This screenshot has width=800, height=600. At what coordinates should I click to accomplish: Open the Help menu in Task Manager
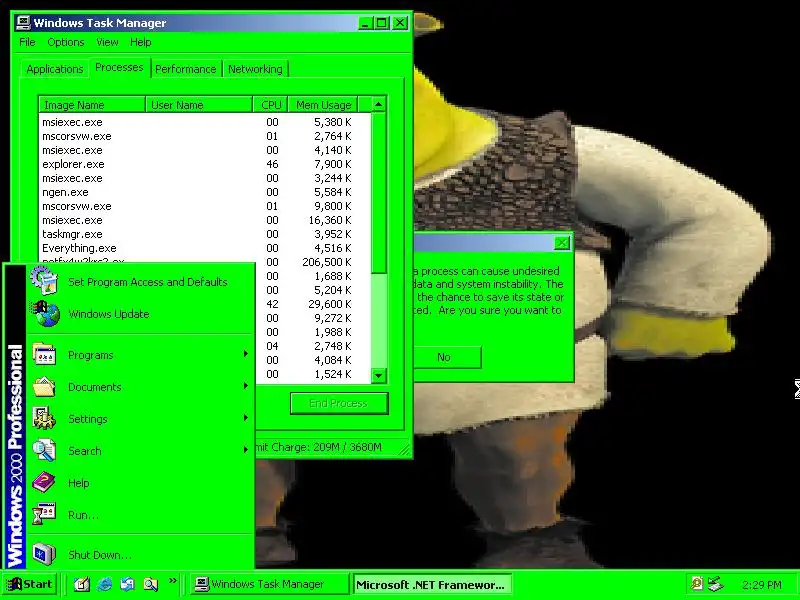click(x=140, y=42)
